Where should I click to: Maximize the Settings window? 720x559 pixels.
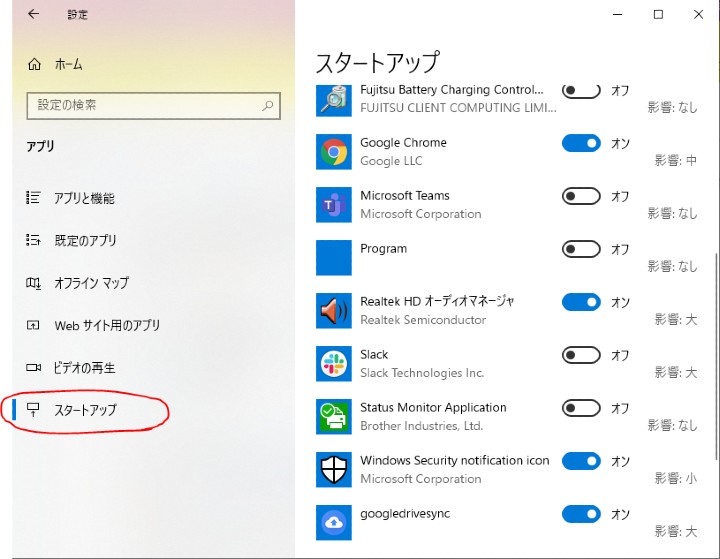(x=658, y=14)
